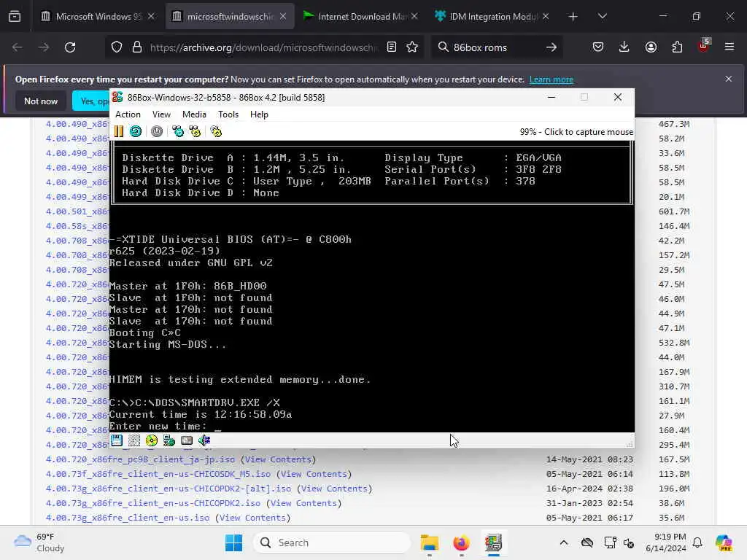Click the taskbar Search box
The height and width of the screenshot is (560, 747).
pos(332,542)
